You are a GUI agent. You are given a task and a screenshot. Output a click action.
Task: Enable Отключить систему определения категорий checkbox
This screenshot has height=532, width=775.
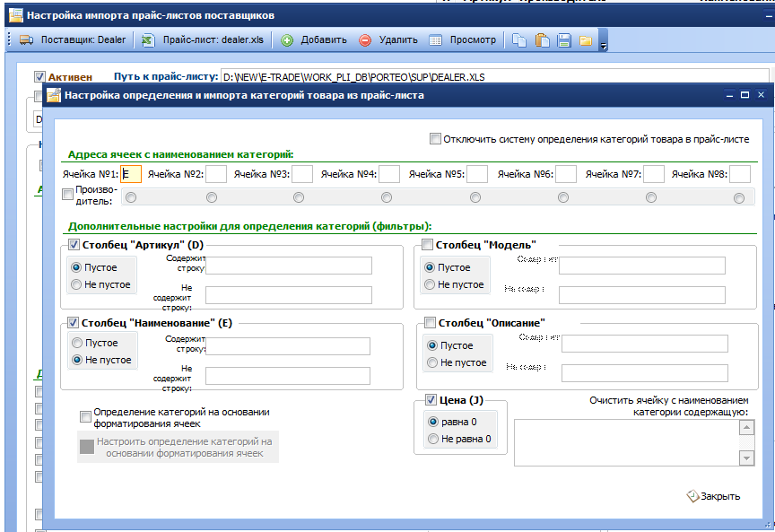tap(435, 138)
